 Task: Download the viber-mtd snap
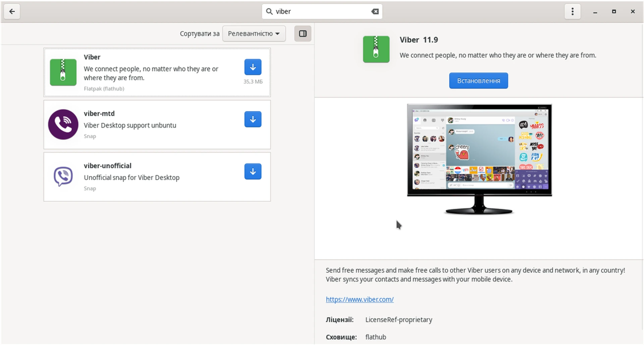[253, 119]
